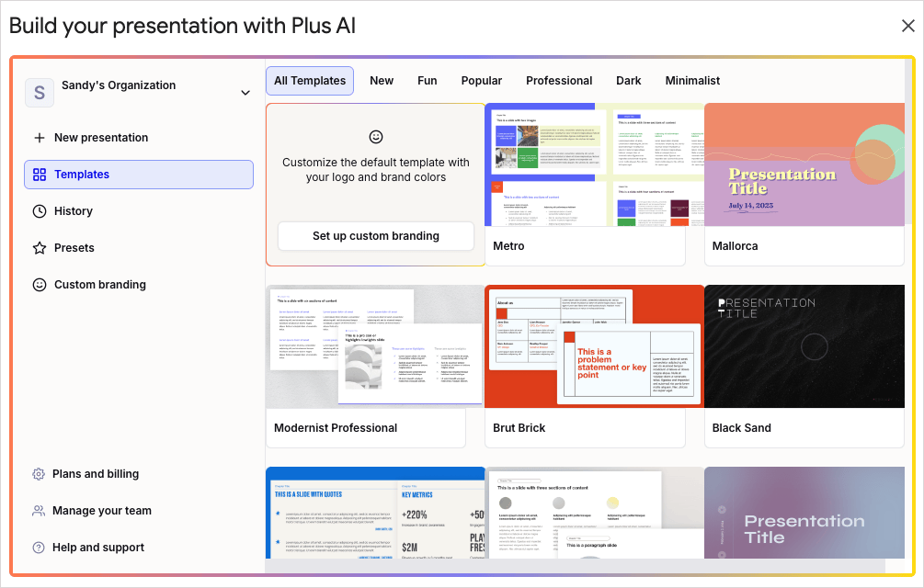924x588 pixels.
Task: Click the Presets star icon
Action: 40,248
